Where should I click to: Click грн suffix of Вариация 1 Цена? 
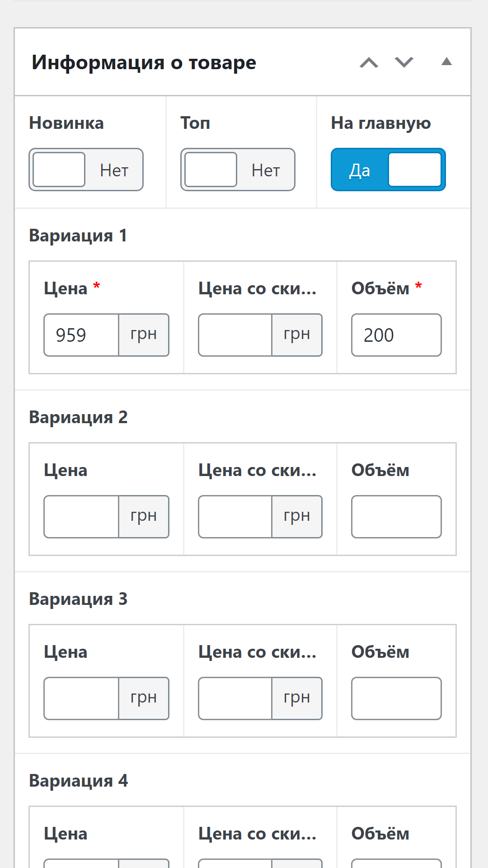[x=144, y=335]
